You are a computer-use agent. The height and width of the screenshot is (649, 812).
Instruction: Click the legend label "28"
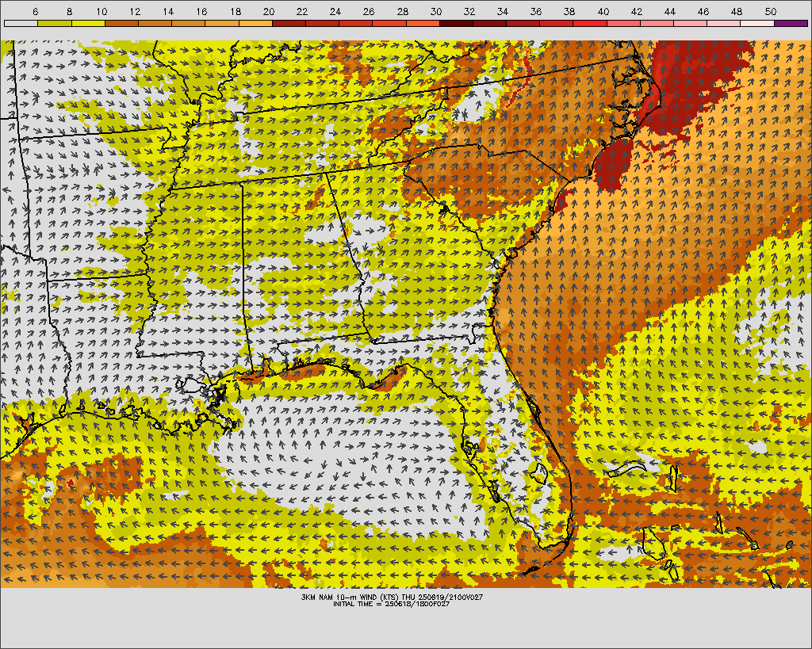[x=402, y=11]
